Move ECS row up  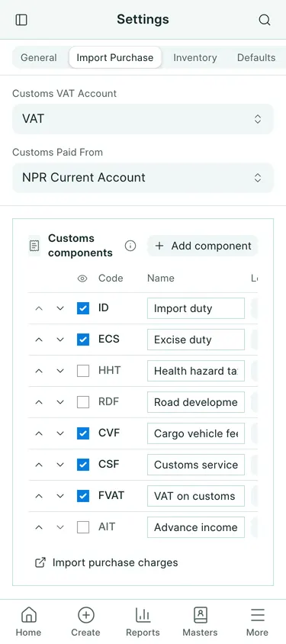(x=39, y=340)
